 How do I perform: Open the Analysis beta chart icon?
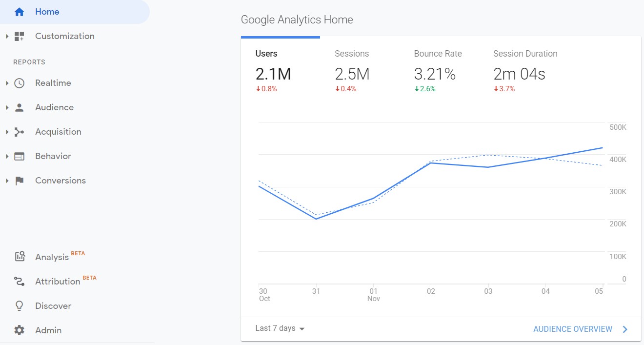pyautogui.click(x=20, y=256)
